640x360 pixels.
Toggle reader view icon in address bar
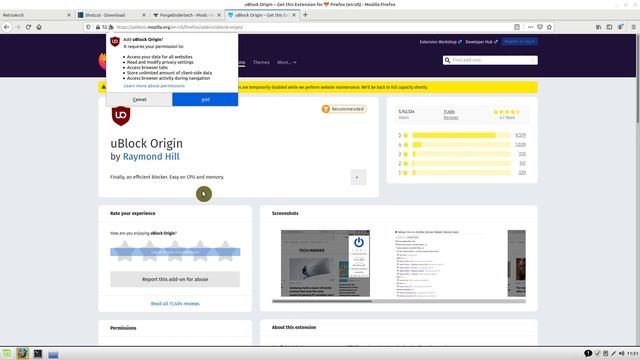pos(517,27)
